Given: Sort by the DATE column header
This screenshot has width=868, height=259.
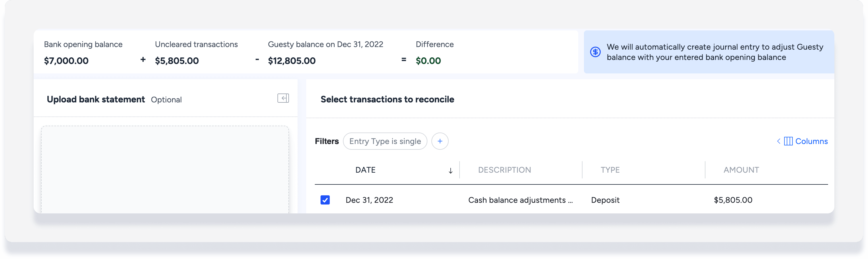Looking at the screenshot, I should click(365, 170).
